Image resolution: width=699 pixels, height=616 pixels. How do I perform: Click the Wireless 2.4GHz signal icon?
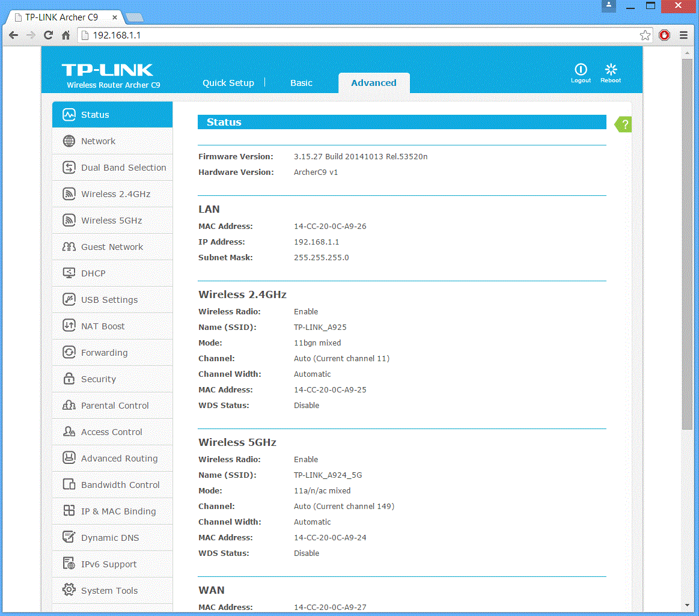point(69,194)
